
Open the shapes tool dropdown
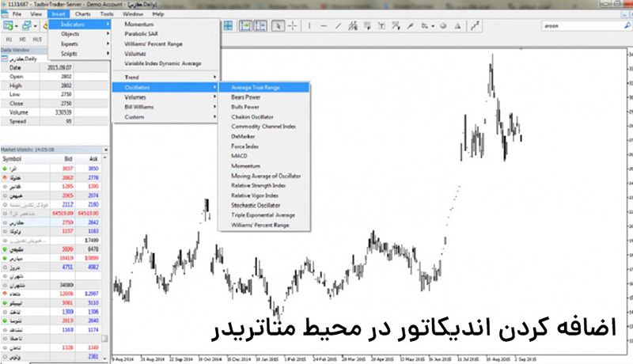tap(433, 26)
